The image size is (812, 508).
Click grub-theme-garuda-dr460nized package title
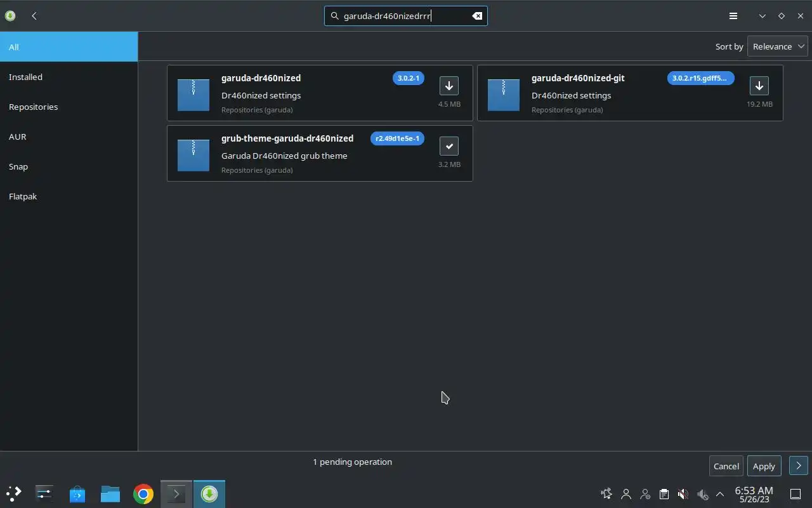pyautogui.click(x=287, y=138)
